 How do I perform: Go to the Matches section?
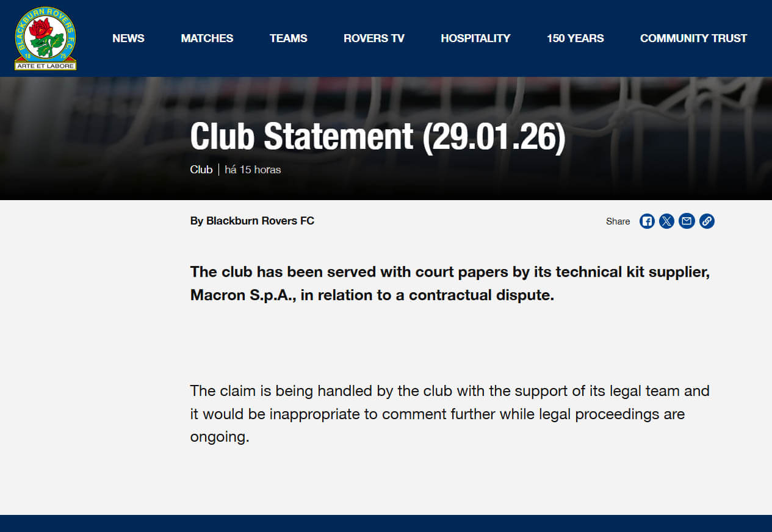207,38
